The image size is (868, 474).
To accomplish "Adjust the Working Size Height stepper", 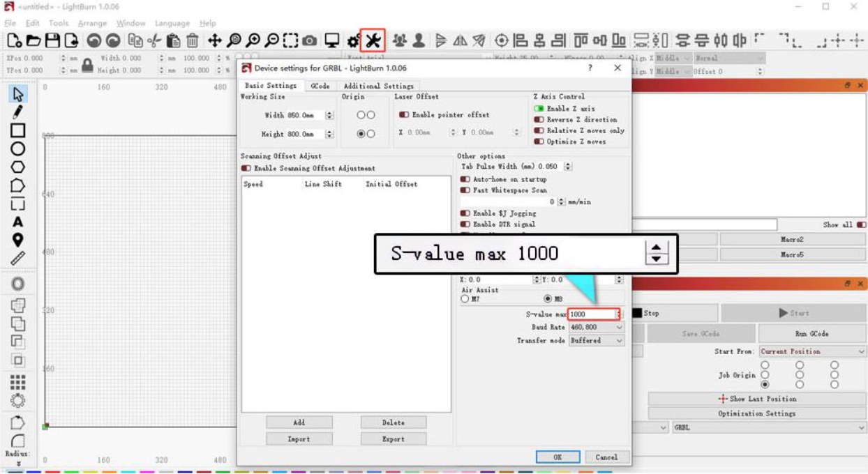I will pyautogui.click(x=329, y=134).
